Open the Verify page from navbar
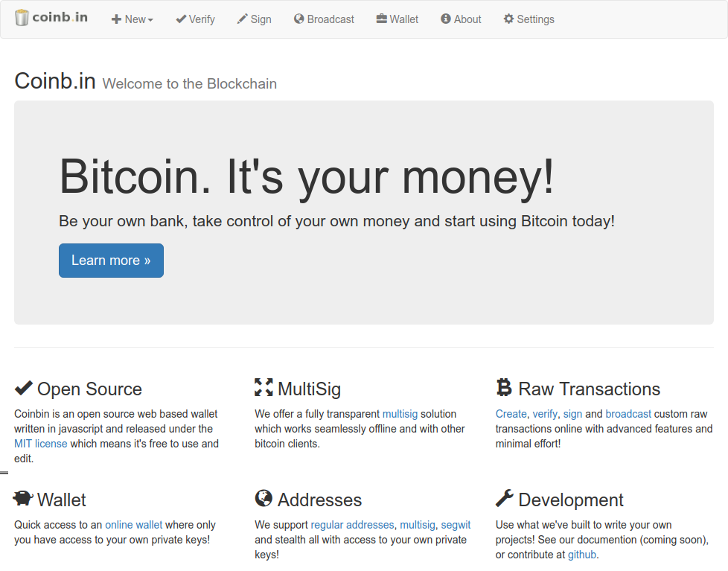Viewport: 728px width, 571px height. (x=196, y=19)
